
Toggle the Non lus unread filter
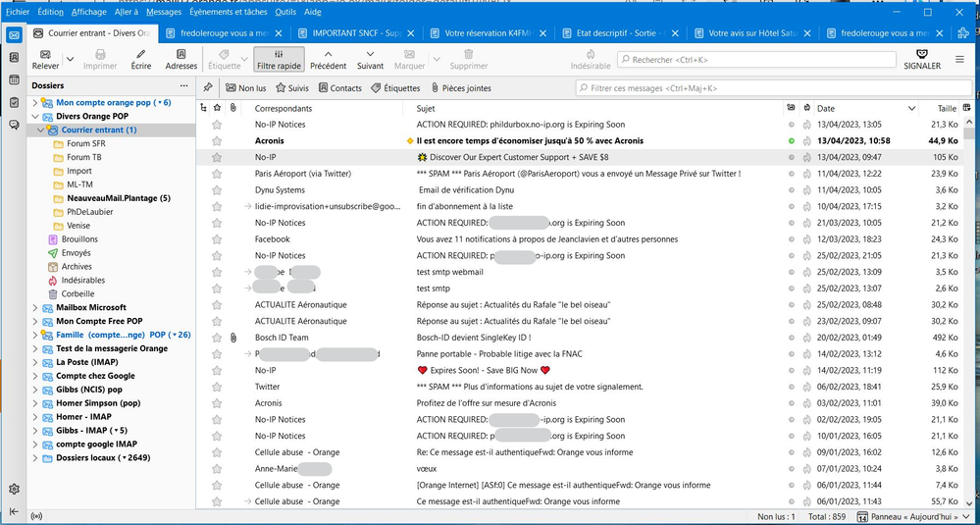coord(244,88)
